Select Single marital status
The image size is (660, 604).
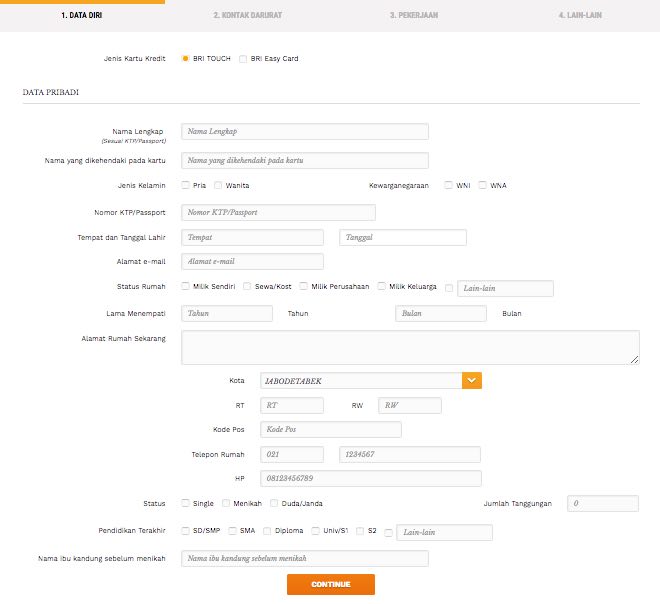tap(185, 503)
